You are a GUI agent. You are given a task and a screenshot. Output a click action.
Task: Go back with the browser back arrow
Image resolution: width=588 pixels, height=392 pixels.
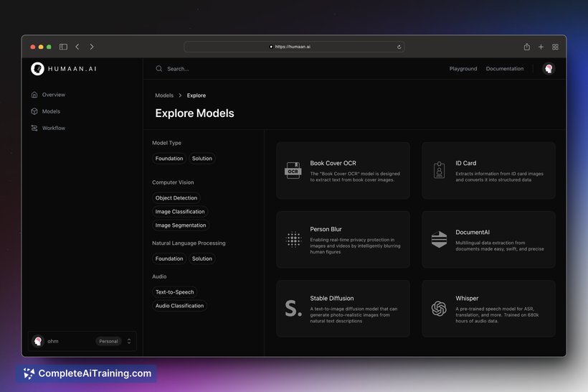tap(77, 47)
